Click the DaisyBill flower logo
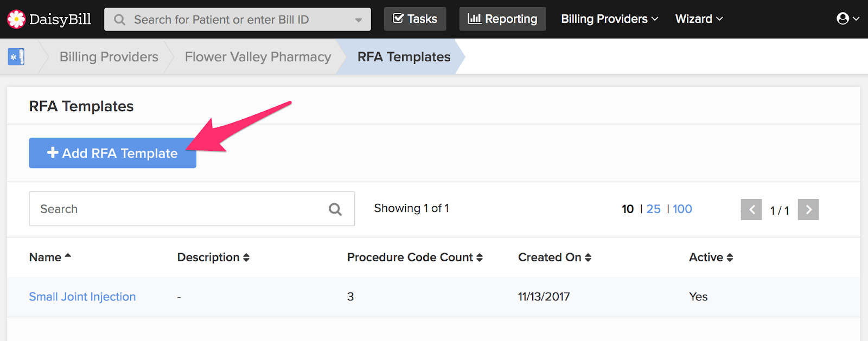This screenshot has height=341, width=868. pyautogui.click(x=16, y=19)
